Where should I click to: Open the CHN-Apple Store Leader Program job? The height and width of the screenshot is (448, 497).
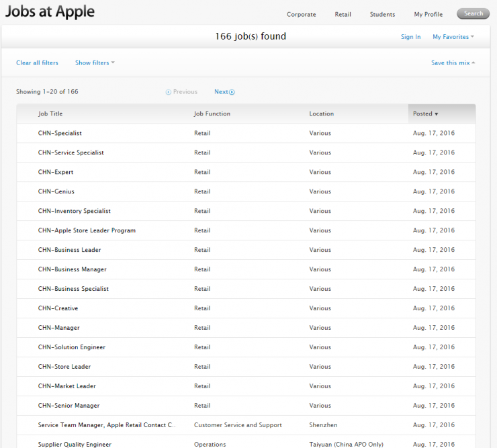click(x=87, y=230)
